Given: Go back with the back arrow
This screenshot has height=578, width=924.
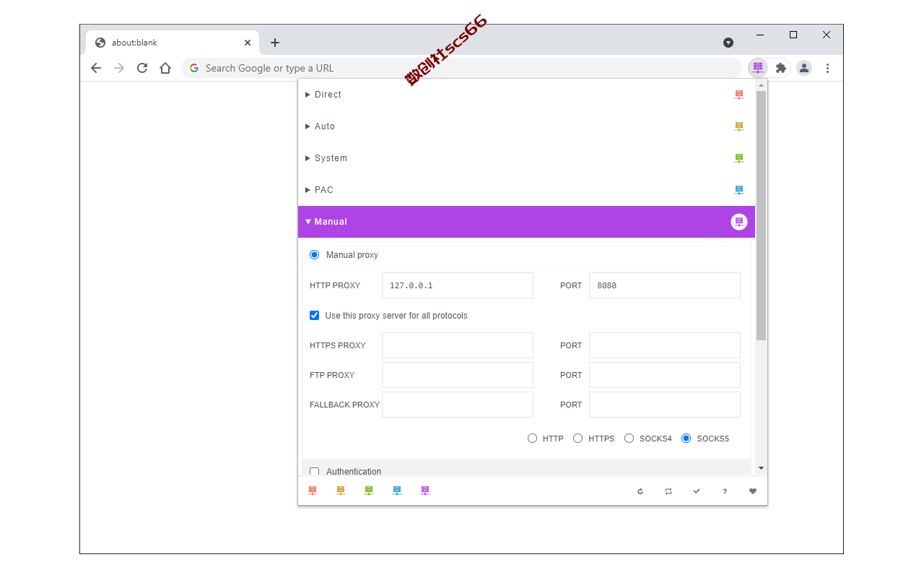Looking at the screenshot, I should point(96,68).
